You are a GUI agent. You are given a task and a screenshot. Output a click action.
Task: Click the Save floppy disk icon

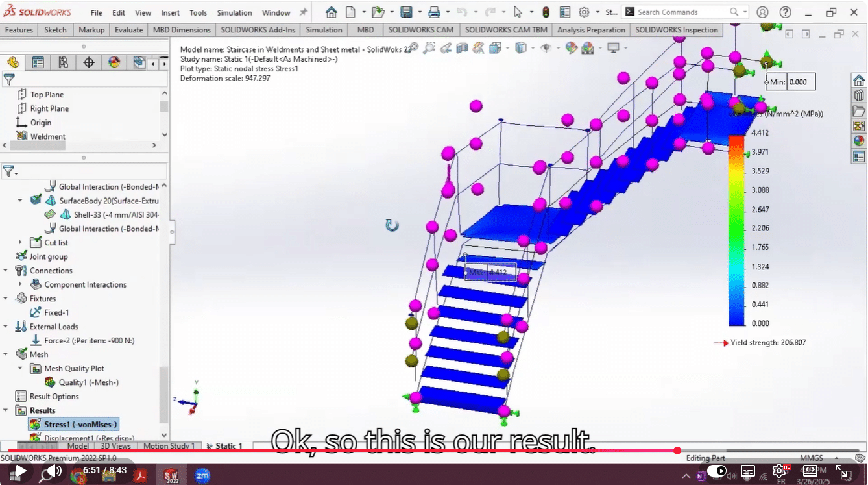point(406,12)
